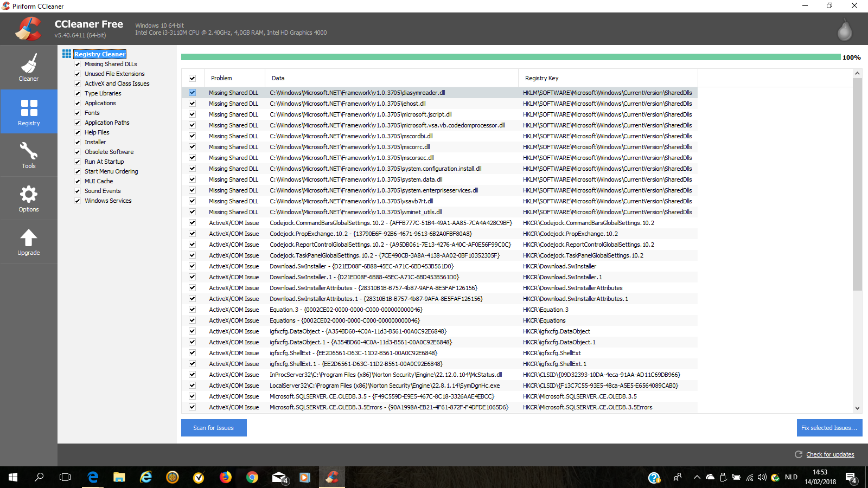
Task: Select the Registry Cleaner heading
Action: pos(100,54)
